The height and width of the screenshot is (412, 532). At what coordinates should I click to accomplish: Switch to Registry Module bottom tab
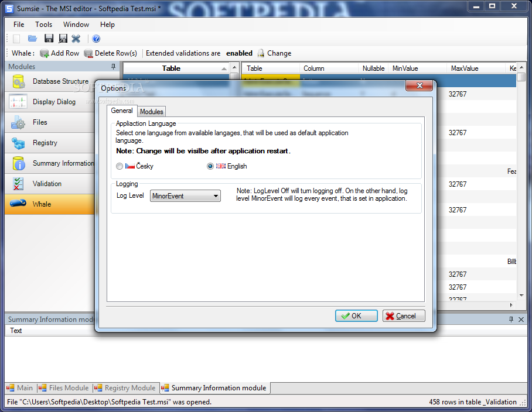[x=125, y=388]
